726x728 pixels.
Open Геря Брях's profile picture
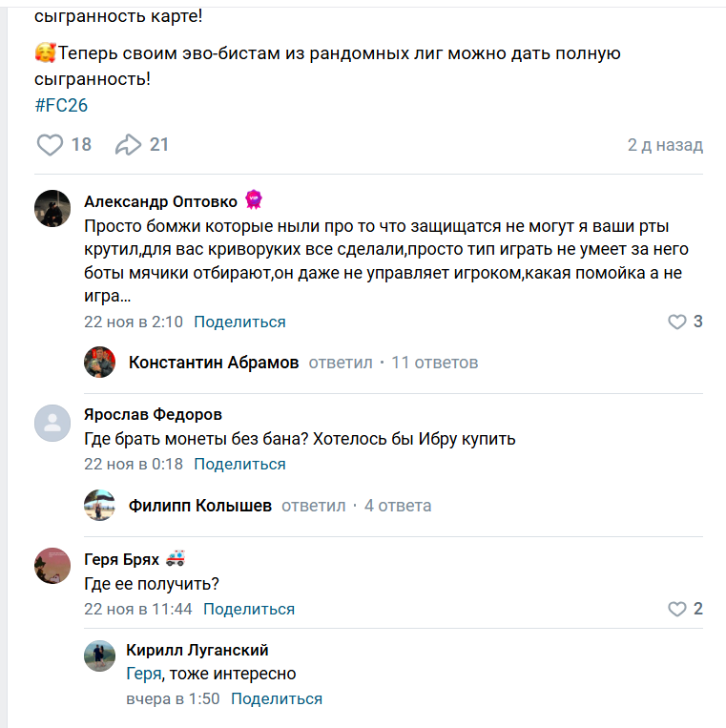tap(52, 566)
